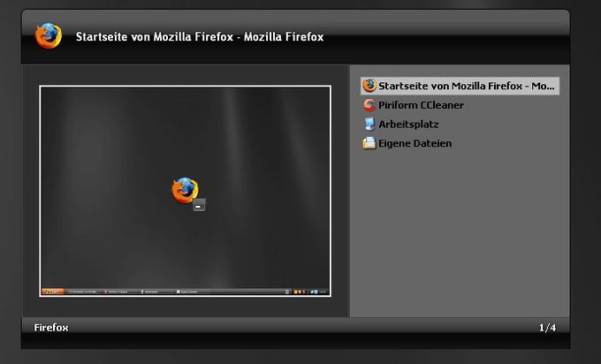Click the large Firefox logo in the header
This screenshot has height=364, width=601.
[49, 36]
